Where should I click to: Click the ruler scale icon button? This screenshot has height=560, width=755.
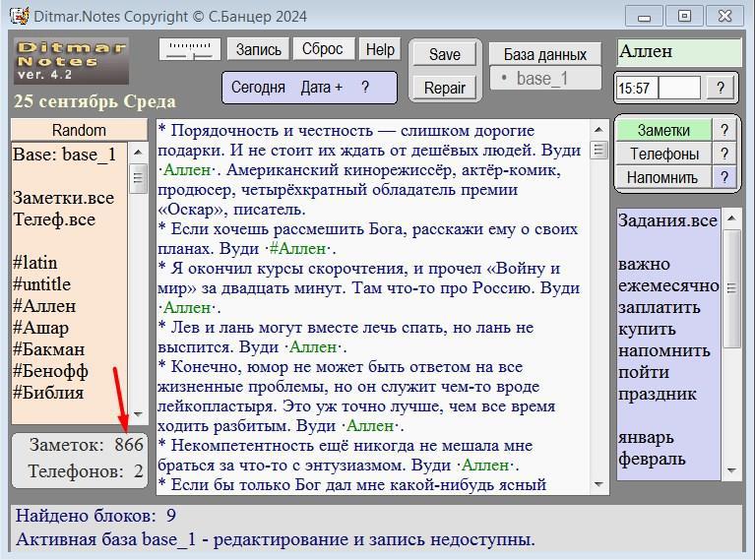190,50
